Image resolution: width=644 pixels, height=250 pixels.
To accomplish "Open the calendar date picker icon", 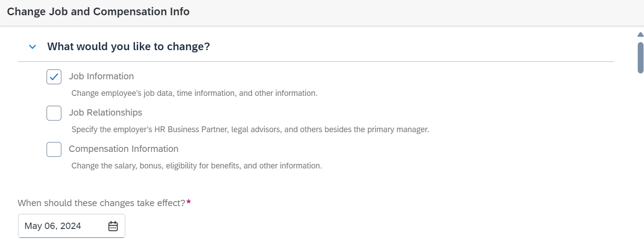I will [113, 226].
